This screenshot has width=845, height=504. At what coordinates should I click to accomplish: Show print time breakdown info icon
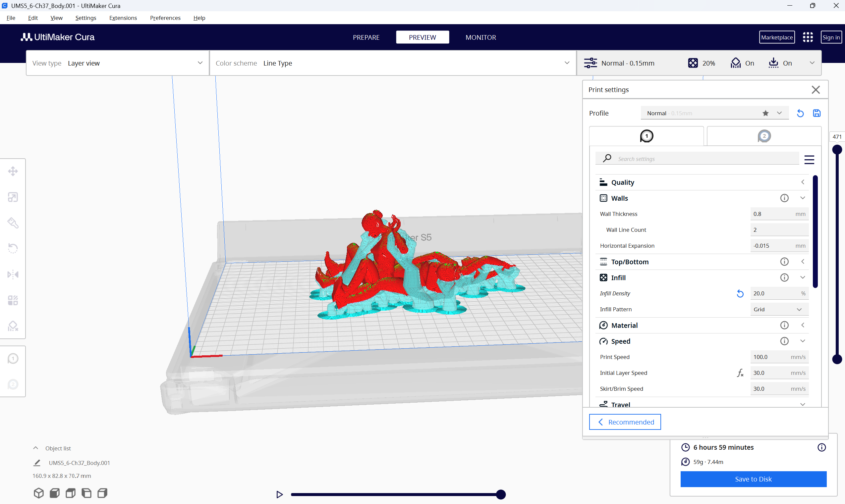click(x=821, y=448)
